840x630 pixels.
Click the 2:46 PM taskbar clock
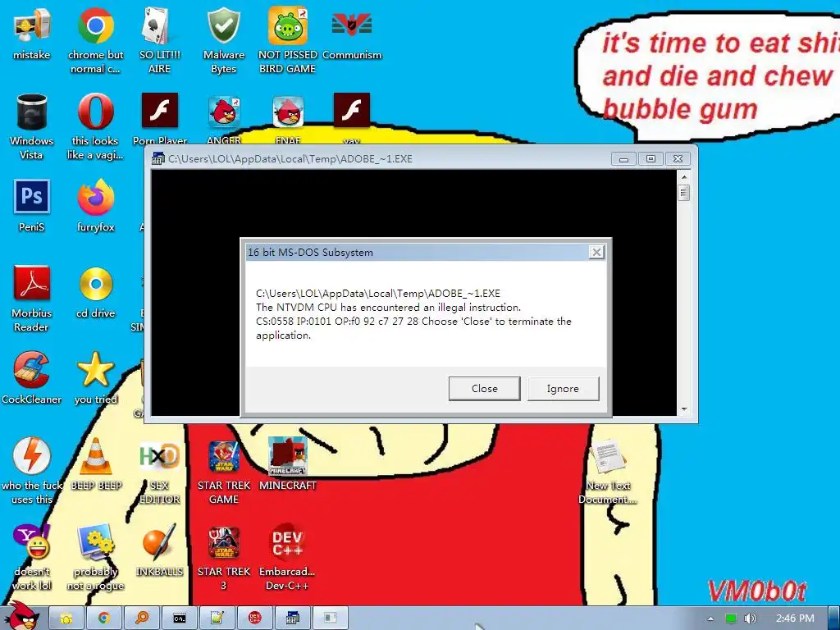click(x=795, y=619)
